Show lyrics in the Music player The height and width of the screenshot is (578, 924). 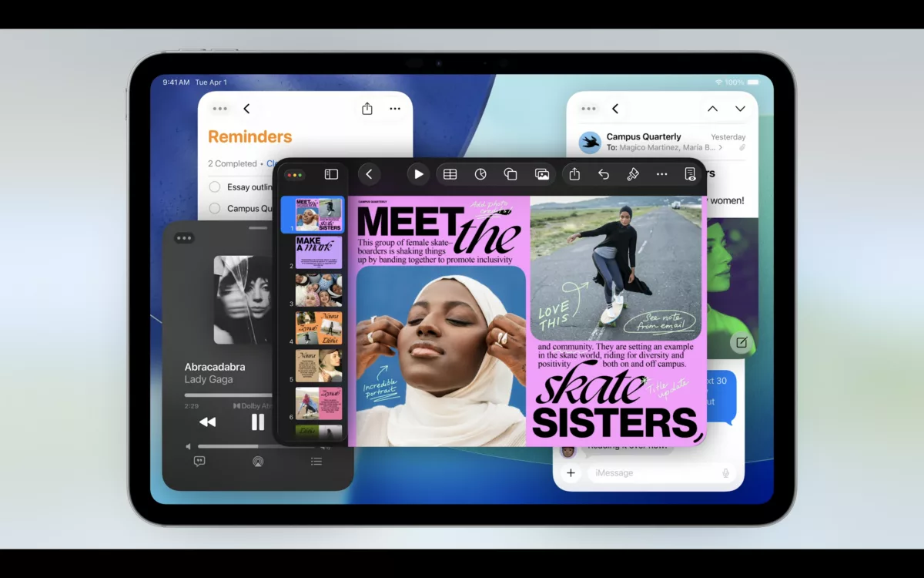coord(199,462)
